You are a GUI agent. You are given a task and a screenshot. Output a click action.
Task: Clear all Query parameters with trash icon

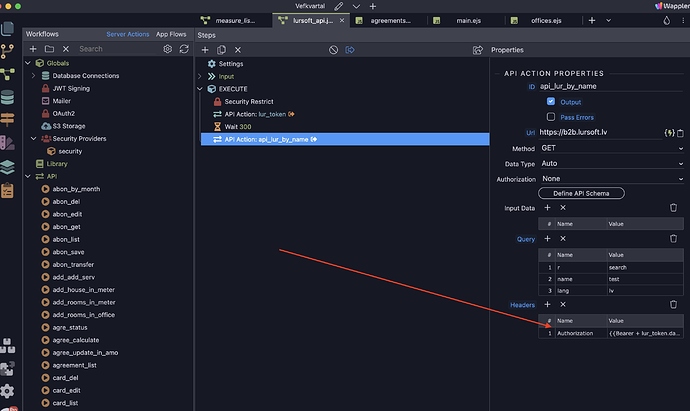(x=673, y=239)
